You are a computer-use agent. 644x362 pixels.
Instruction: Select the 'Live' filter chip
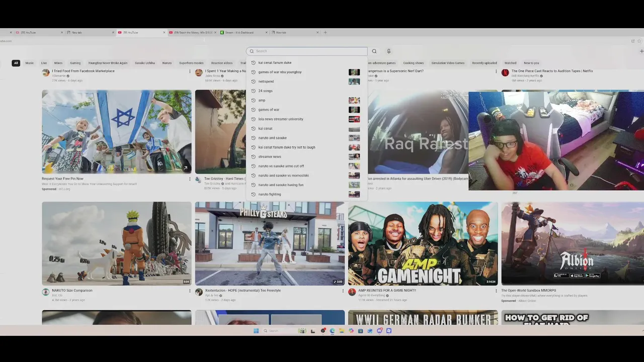click(x=44, y=63)
